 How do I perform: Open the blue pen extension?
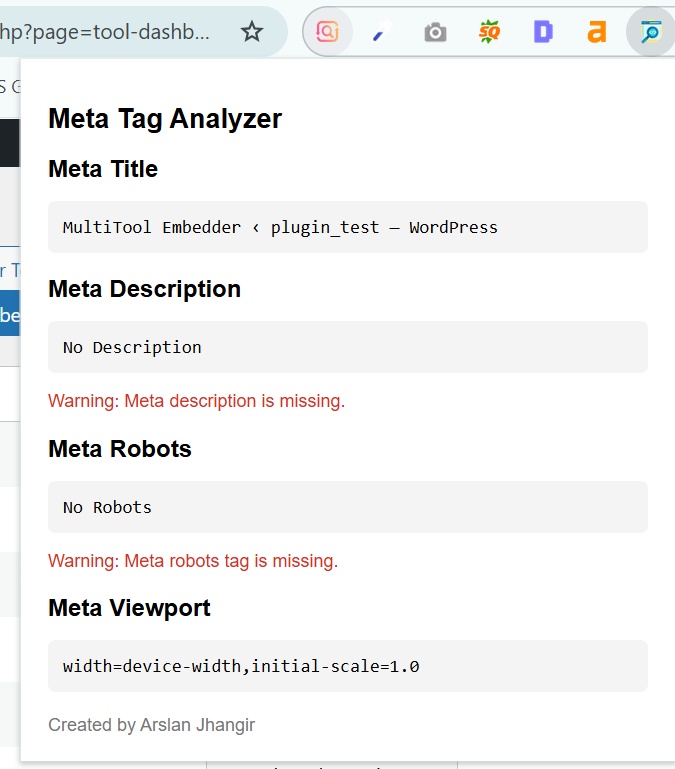[x=381, y=33]
